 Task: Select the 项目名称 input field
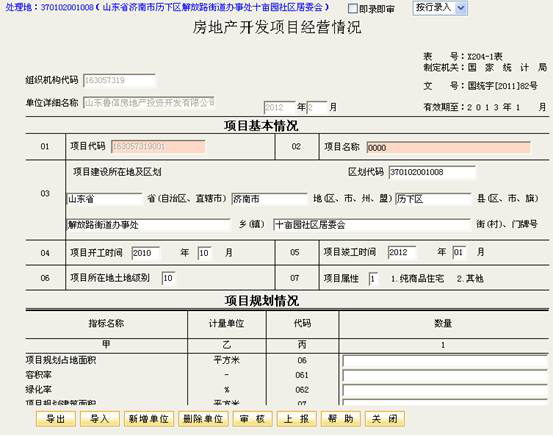[448, 147]
